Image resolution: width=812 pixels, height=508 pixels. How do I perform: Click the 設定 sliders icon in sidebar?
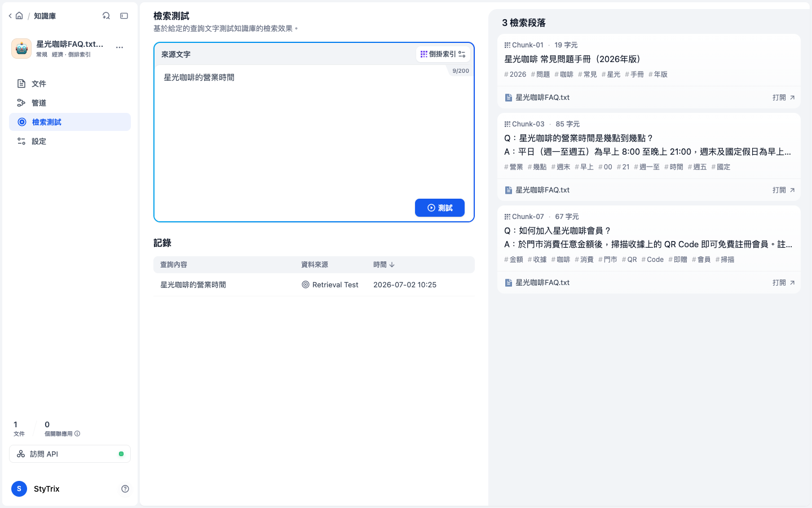(21, 141)
